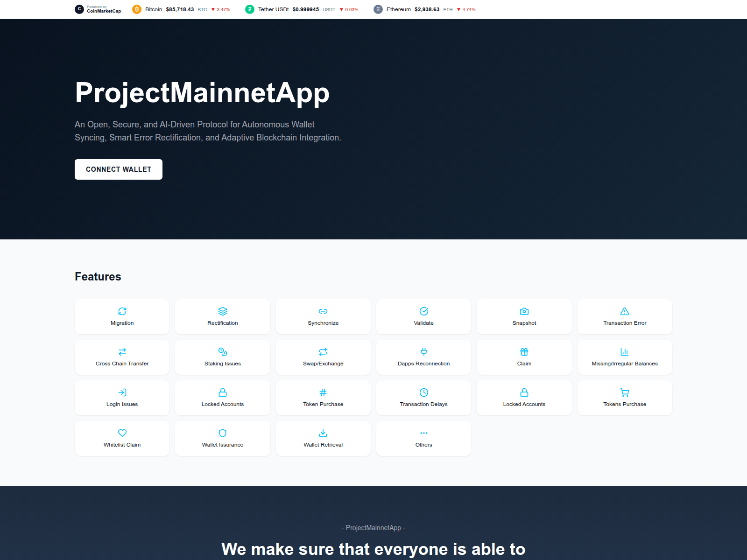
Task: Click the Bitcoin price $85,718.43
Action: (180, 9)
